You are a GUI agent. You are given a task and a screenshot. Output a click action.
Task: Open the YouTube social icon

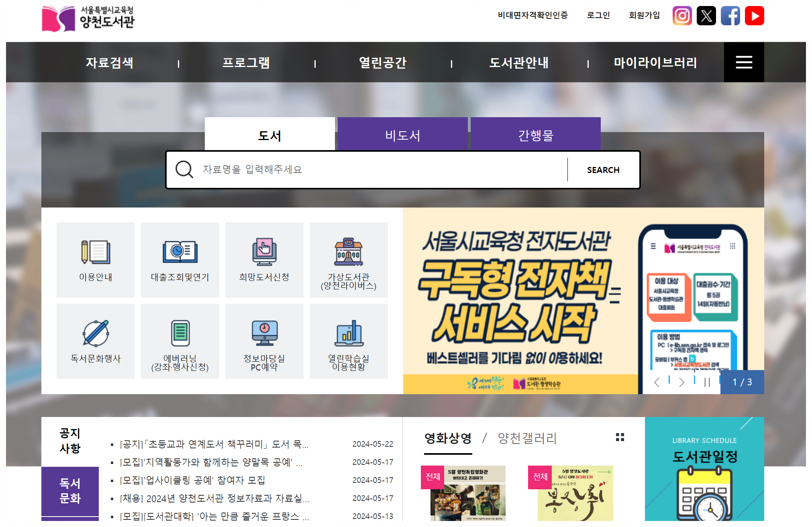754,16
